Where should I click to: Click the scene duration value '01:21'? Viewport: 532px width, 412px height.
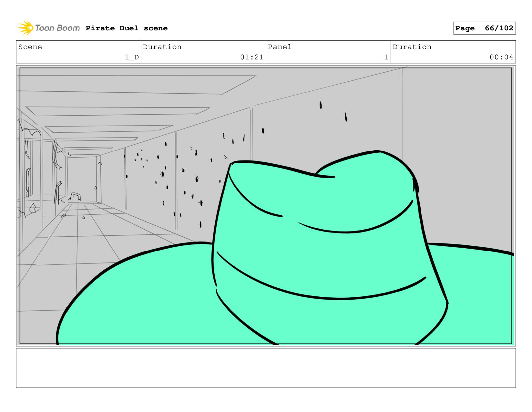point(252,57)
